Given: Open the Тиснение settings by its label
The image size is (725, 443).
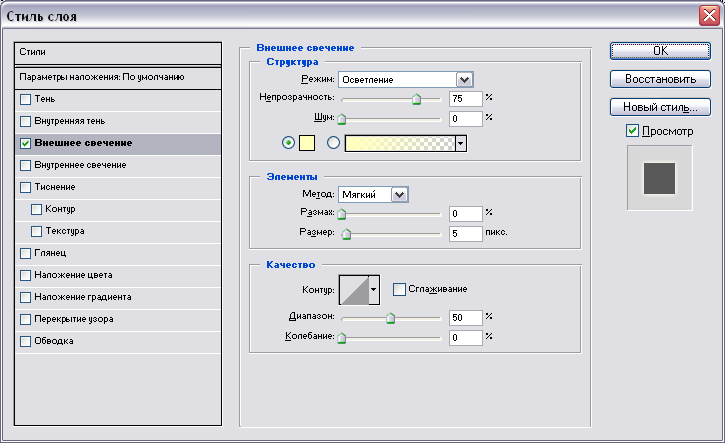Looking at the screenshot, I should click(55, 187).
